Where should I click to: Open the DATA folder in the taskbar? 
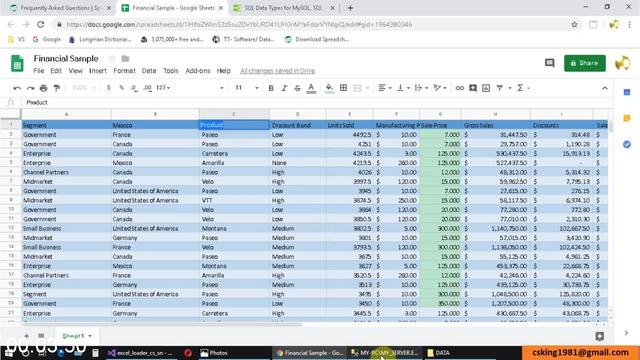pos(439,353)
